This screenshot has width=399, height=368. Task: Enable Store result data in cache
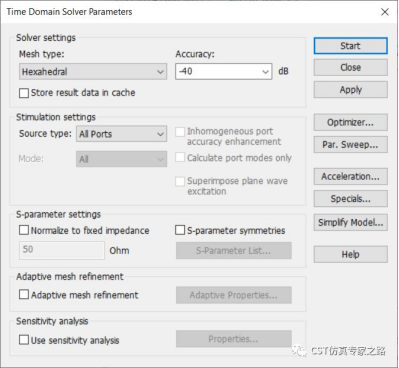[24, 93]
